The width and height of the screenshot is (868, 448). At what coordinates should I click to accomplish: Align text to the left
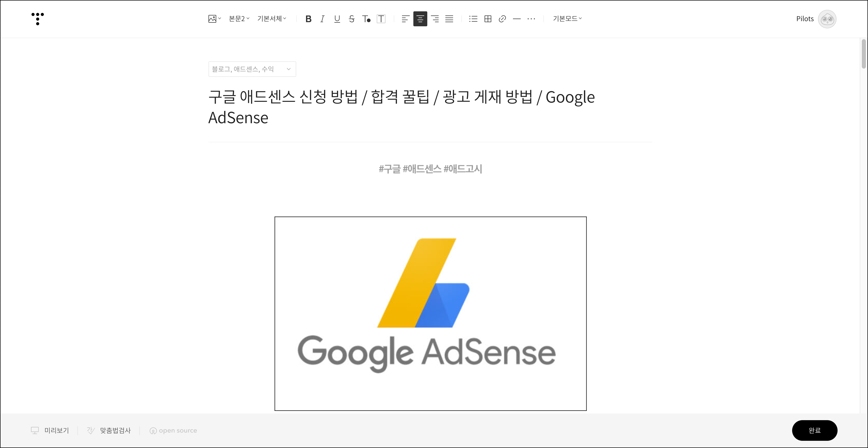coord(405,19)
